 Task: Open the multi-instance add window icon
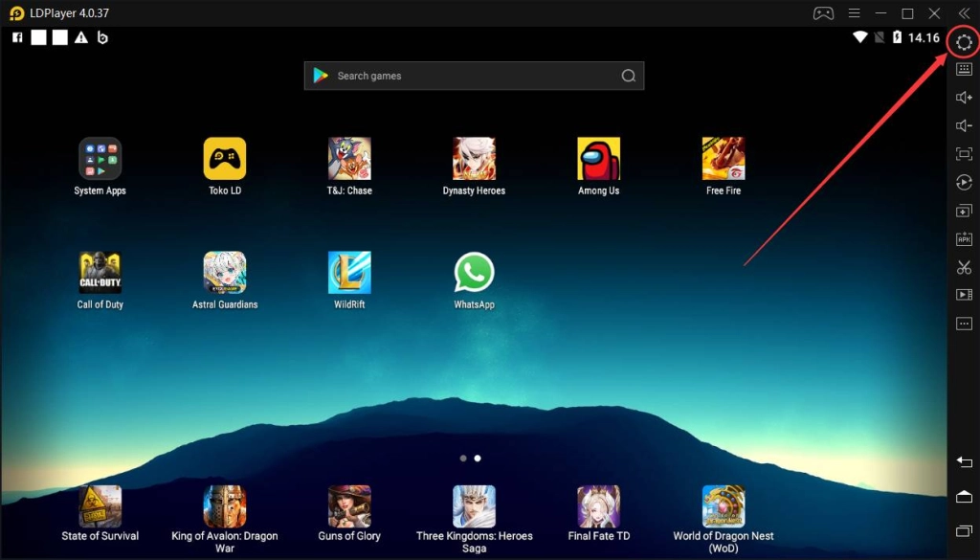[964, 211]
